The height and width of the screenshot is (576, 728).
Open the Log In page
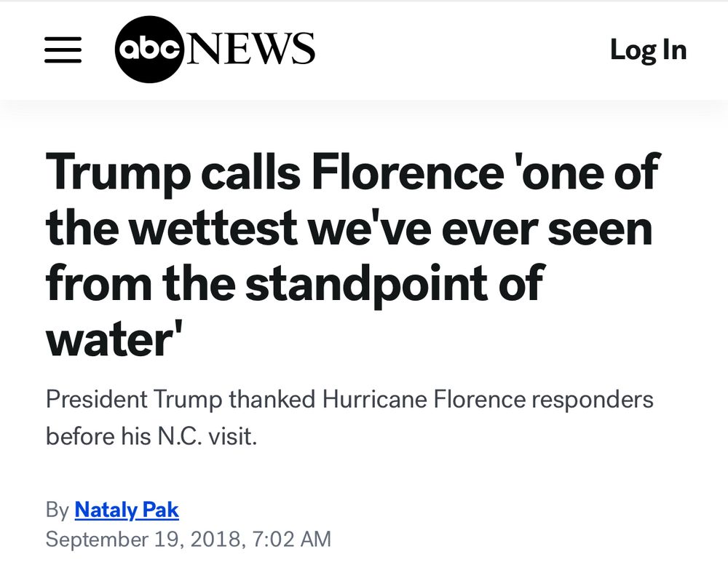click(648, 50)
